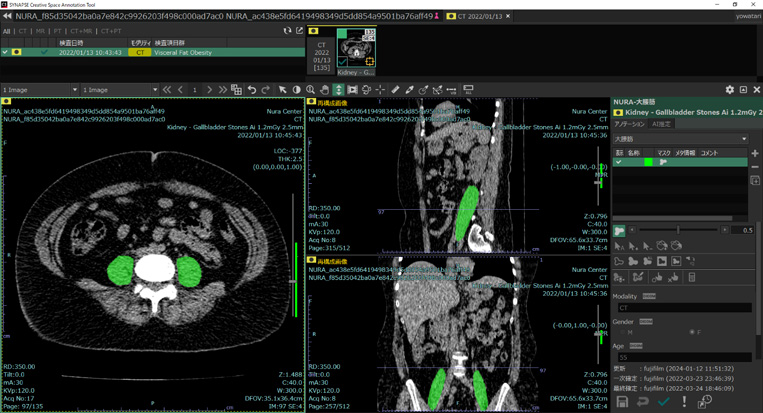Expand the 大腰筋 dropdown list
The image size is (763, 413).
tap(743, 139)
